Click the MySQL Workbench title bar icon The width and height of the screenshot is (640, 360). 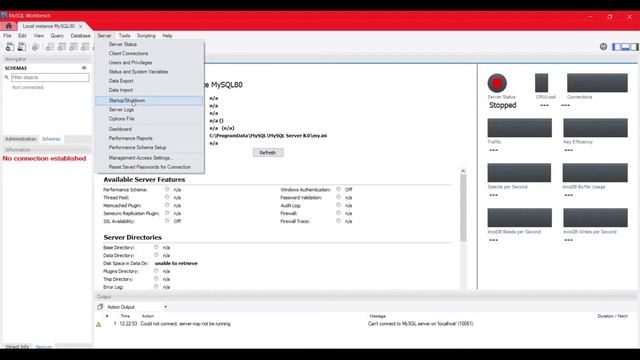pyautogui.click(x=4, y=16)
